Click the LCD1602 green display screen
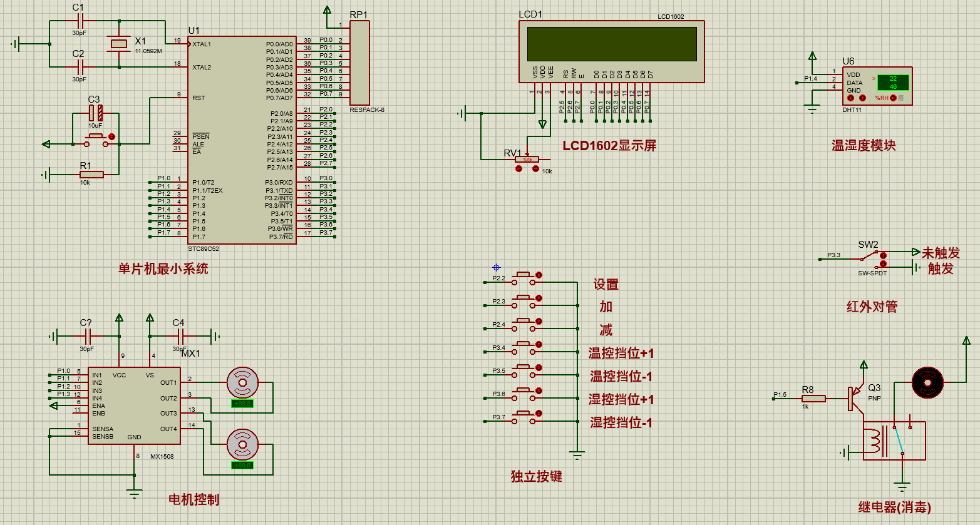Screen dimensions: 980x525 (x=612, y=44)
